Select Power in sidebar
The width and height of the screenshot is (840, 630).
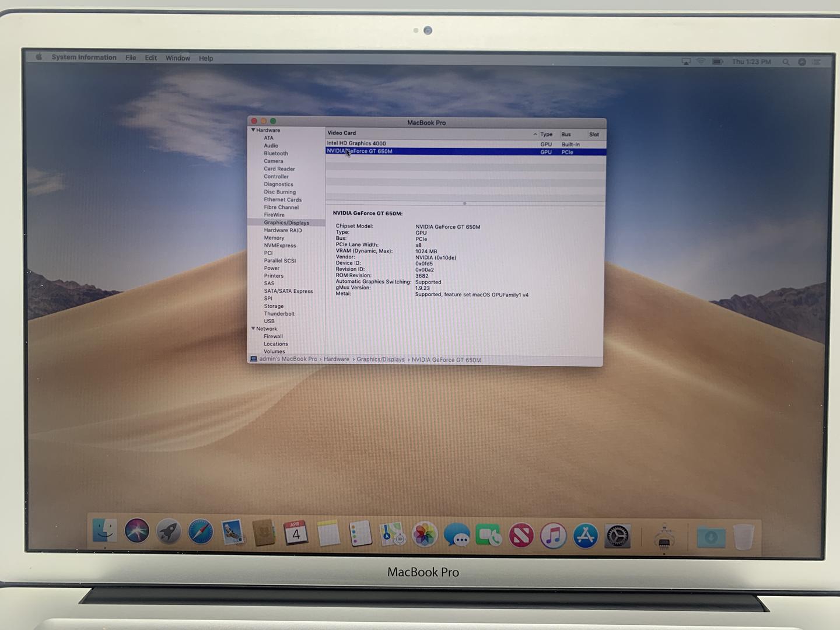272,268
